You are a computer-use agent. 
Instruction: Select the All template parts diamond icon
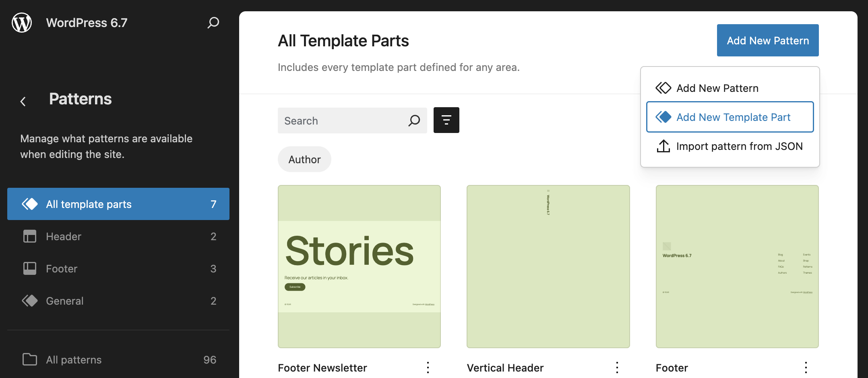pos(29,204)
